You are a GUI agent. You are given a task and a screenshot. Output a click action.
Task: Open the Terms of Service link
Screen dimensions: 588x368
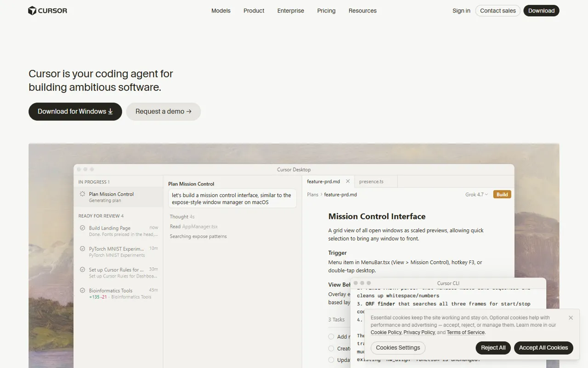pyautogui.click(x=466, y=332)
